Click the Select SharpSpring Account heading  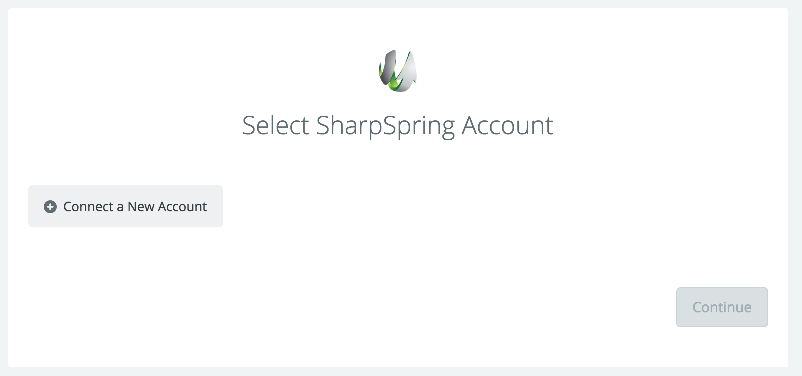point(397,126)
